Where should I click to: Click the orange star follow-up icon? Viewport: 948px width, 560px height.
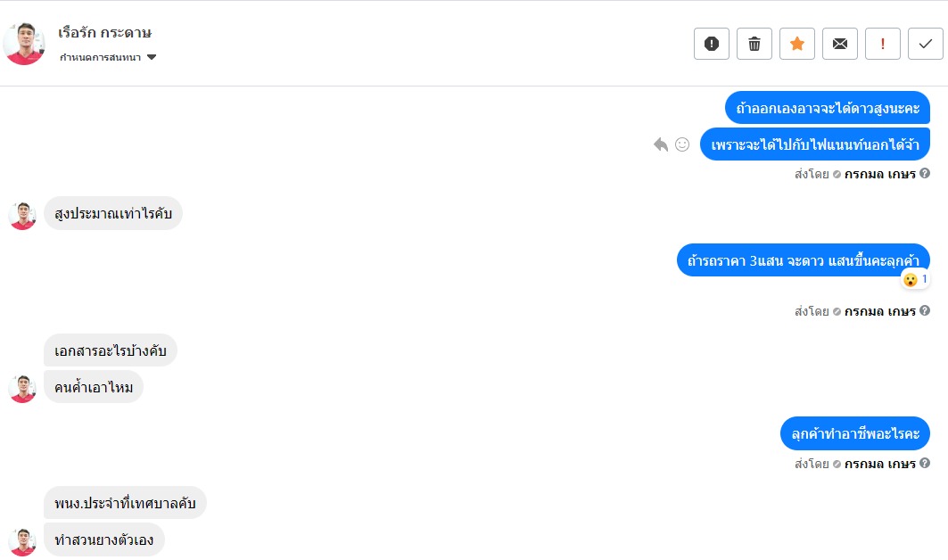(x=797, y=44)
